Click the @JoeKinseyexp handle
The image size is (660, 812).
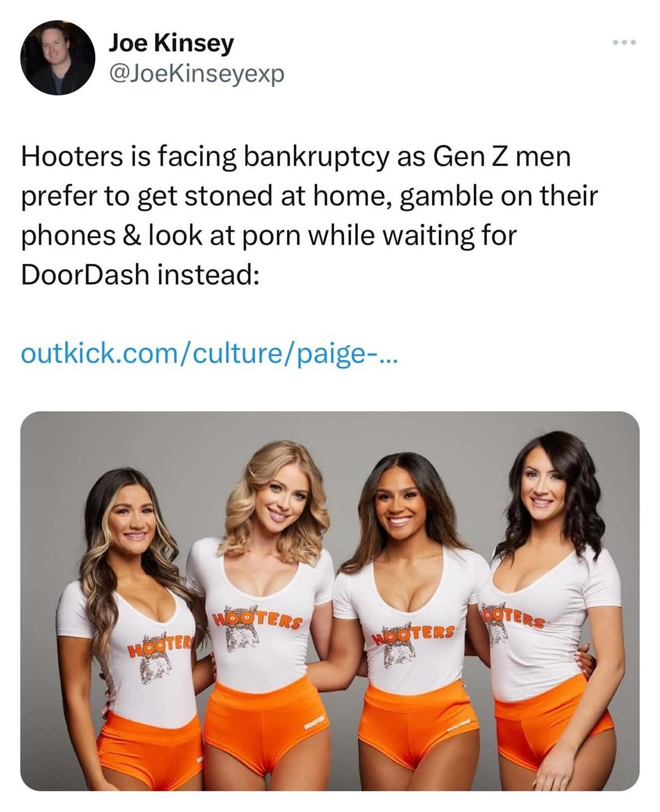(196, 74)
